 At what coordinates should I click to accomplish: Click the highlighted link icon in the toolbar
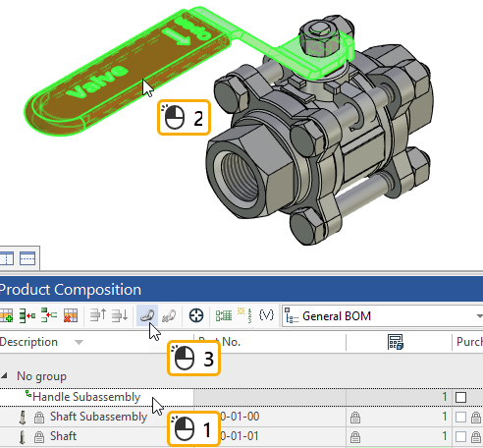(147, 315)
